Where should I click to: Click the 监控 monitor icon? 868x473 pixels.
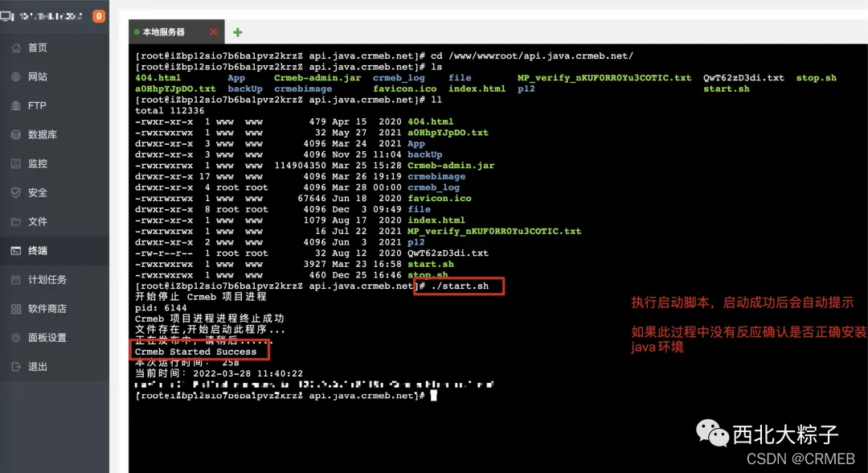(x=16, y=163)
